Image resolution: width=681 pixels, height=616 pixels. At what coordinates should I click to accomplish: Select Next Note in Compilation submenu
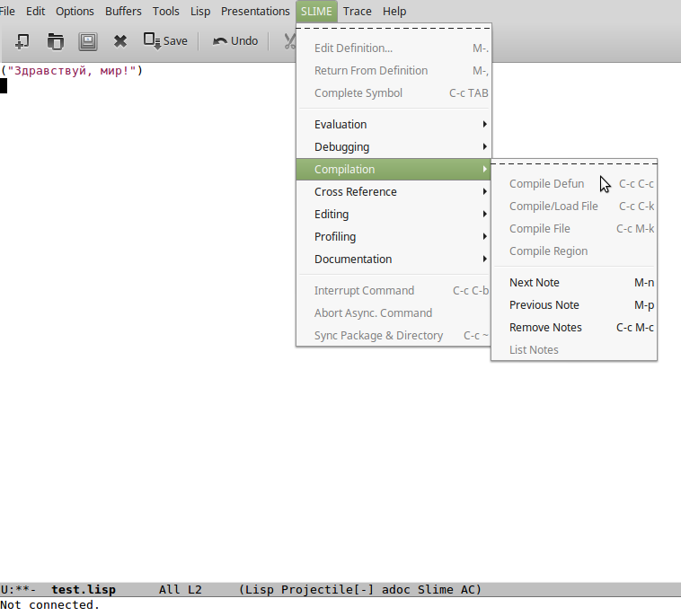[574, 283]
